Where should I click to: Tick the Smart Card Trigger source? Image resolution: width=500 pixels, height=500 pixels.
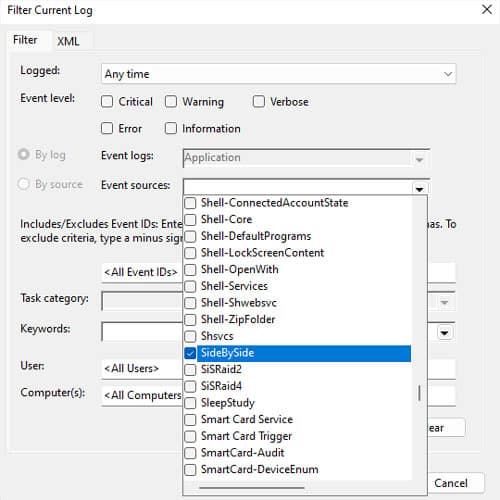[190, 436]
